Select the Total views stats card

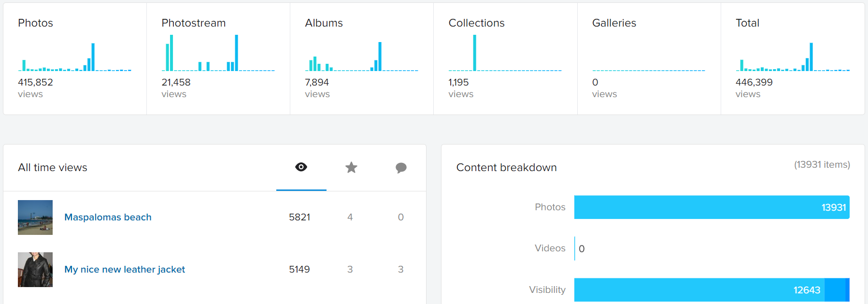[x=792, y=59]
